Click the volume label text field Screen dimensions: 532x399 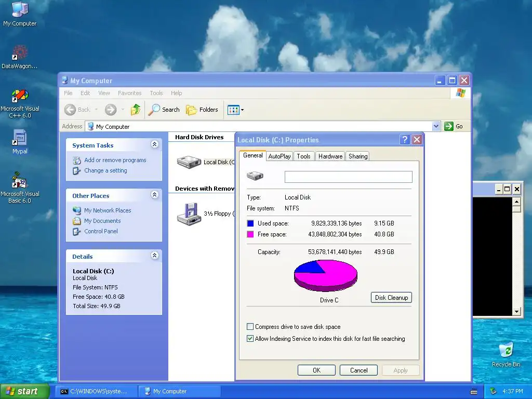[349, 177]
